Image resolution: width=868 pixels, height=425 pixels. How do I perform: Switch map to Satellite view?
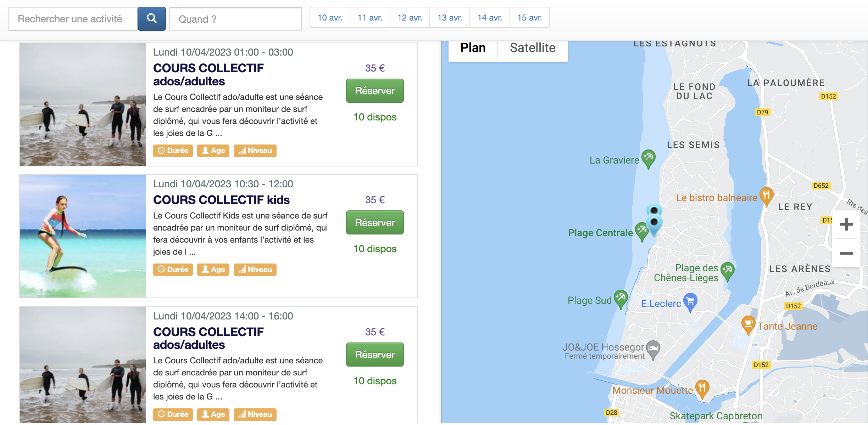point(533,48)
